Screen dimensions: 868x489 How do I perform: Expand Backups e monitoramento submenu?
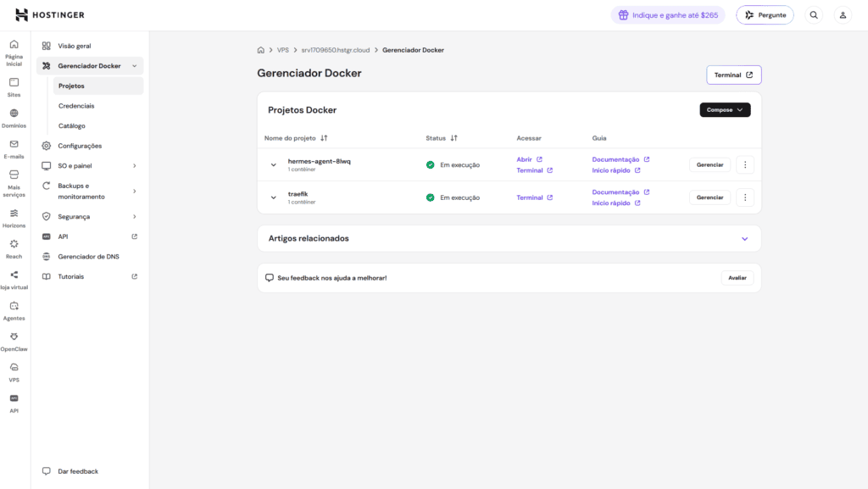(x=135, y=192)
